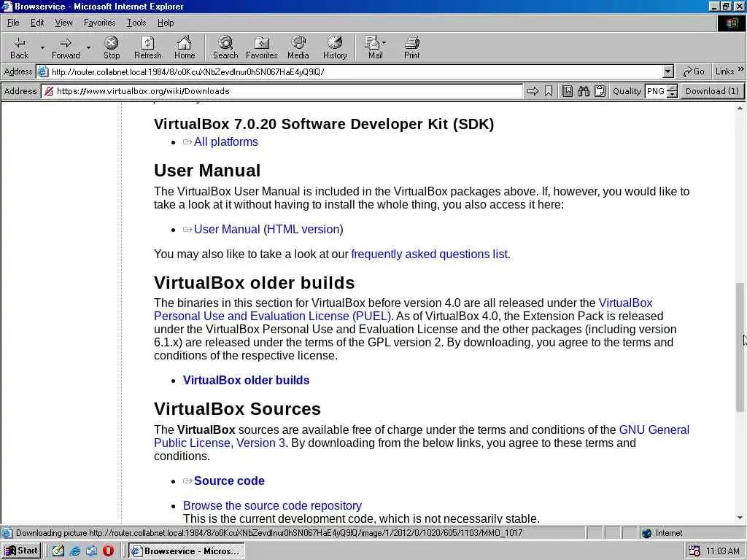The height and width of the screenshot is (560, 747).
Task: Click the Back toolbar button
Action: pos(19,47)
